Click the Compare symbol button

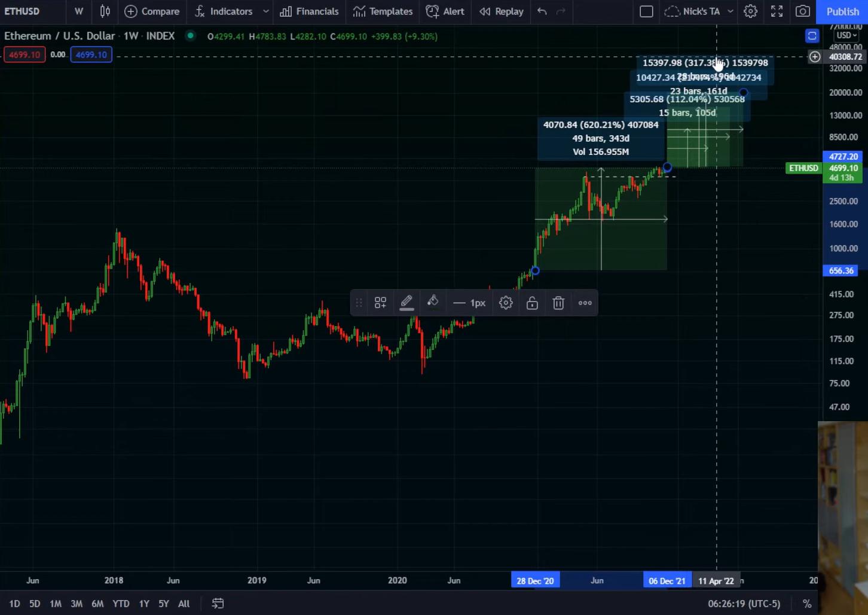coord(152,11)
